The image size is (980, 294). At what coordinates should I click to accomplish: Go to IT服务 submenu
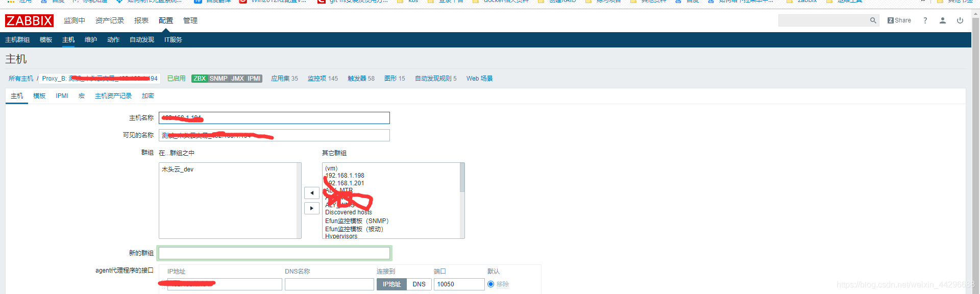click(x=173, y=40)
